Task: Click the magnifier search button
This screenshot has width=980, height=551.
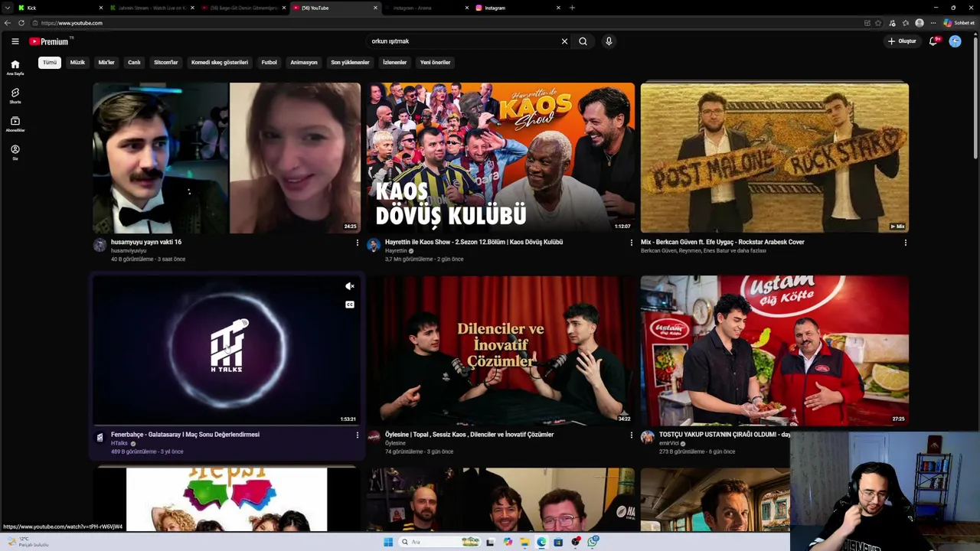Action: [583, 41]
